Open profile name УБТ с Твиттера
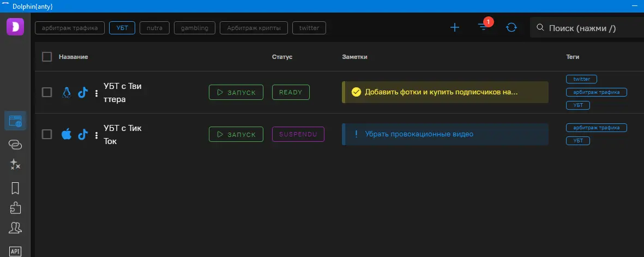The image size is (644, 257). click(x=123, y=93)
